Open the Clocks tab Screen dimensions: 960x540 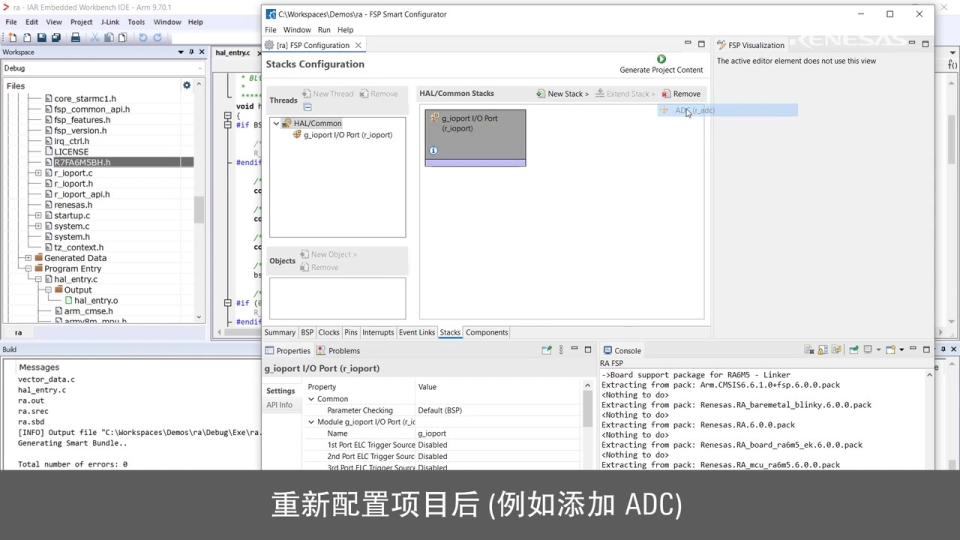[x=329, y=332]
